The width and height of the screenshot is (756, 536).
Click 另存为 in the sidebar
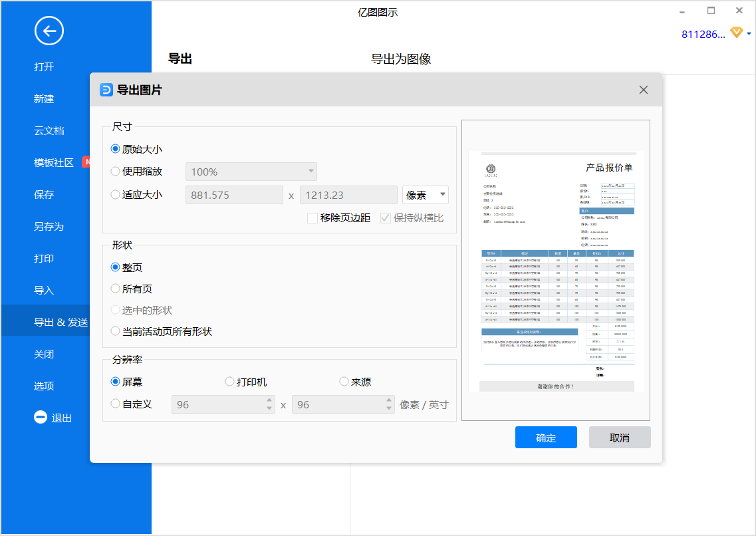click(49, 226)
